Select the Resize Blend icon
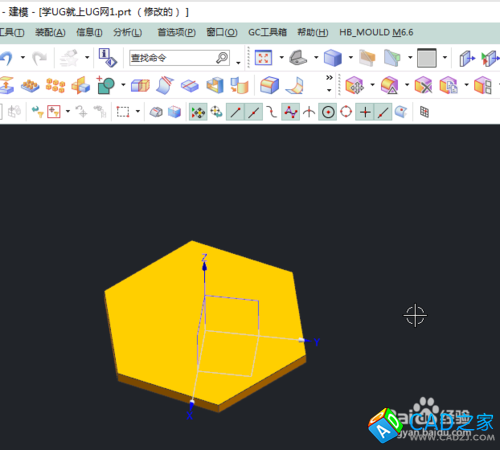The width and height of the screenshot is (500, 450). 389,85
